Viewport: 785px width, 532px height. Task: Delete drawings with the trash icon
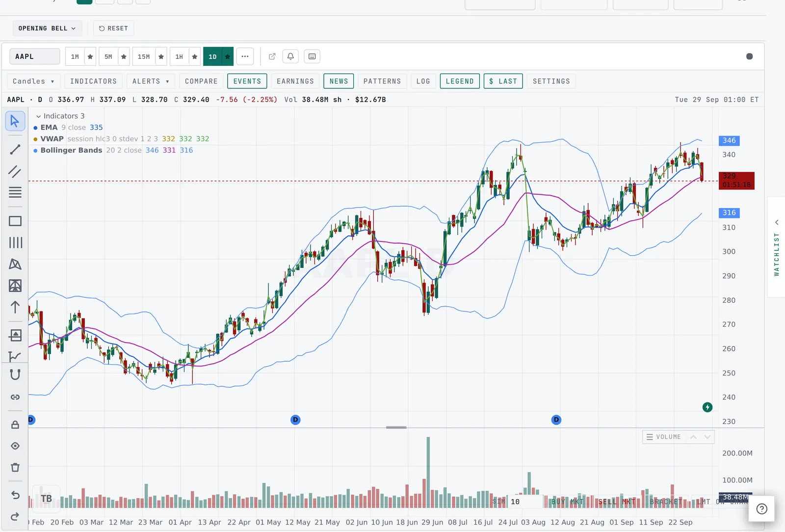tap(15, 467)
